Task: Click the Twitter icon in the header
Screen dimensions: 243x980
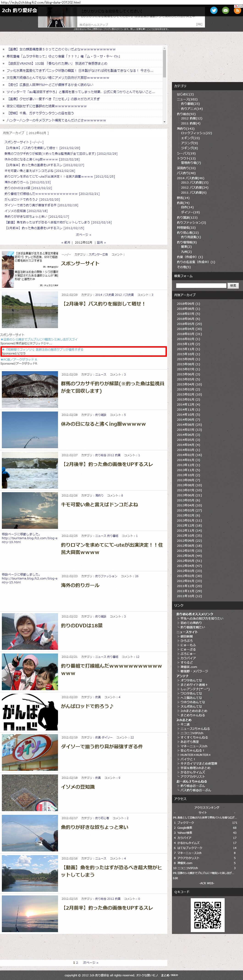Action: click(214, 11)
